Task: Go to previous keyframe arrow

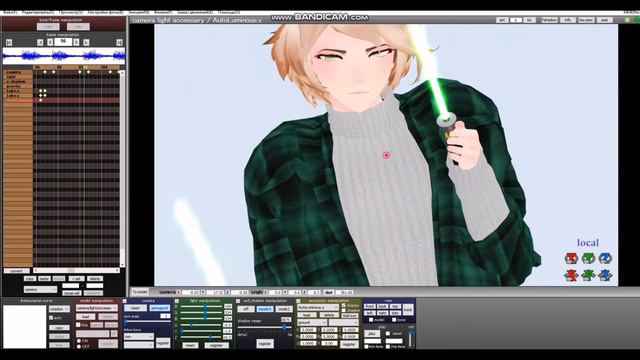Action: click(40, 42)
